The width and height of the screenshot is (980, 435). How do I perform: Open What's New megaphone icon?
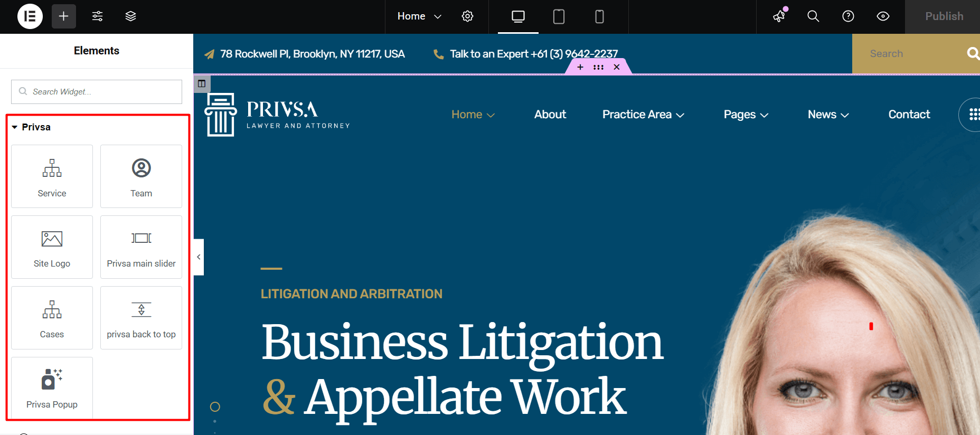point(779,16)
